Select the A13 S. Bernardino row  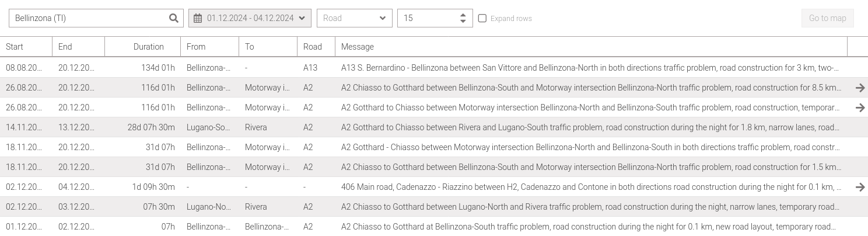434,68
